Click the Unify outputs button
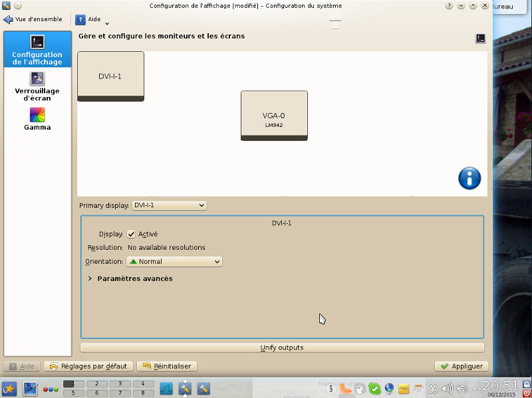The width and height of the screenshot is (532, 398). [x=282, y=348]
